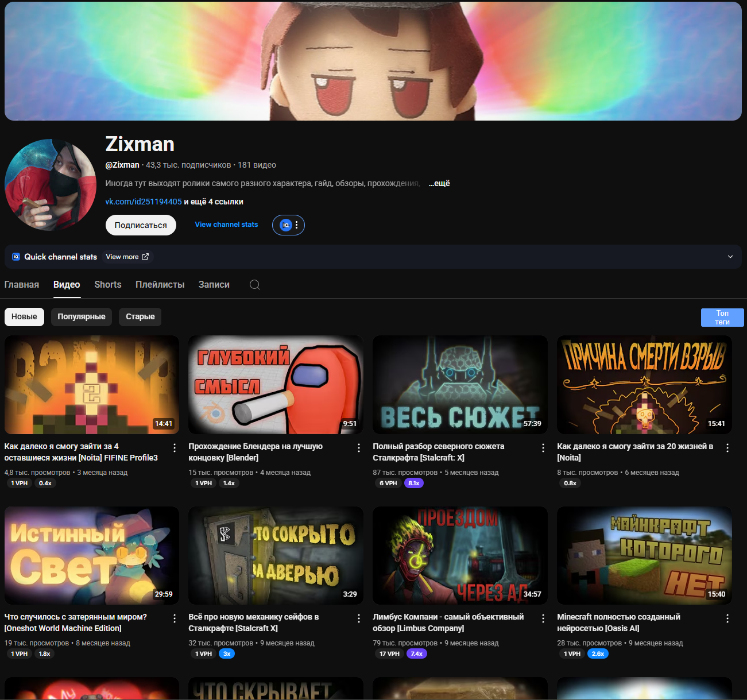Click the 6 VPH badge on the Stalcraft plot video

(388, 484)
